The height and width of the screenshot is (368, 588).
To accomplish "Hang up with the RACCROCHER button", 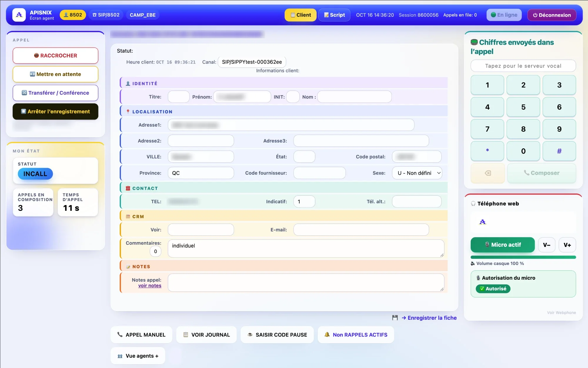I will click(x=55, y=55).
